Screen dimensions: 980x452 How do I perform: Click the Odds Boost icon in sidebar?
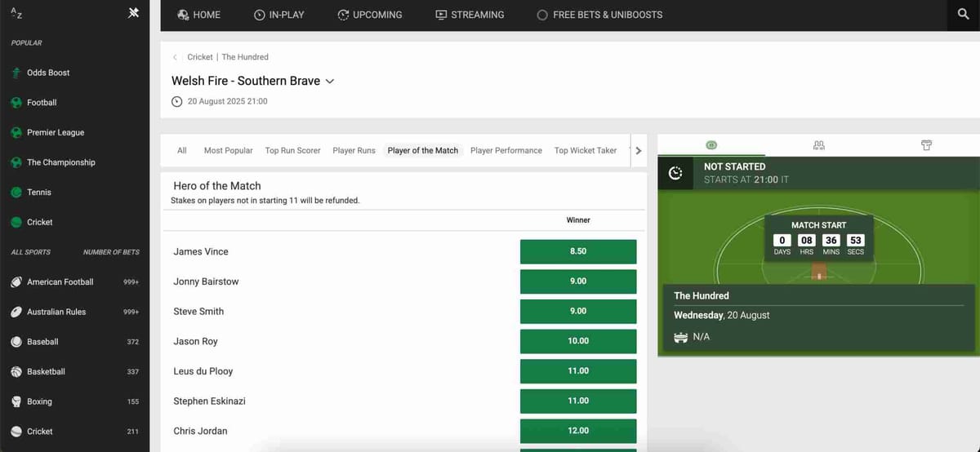pos(16,73)
